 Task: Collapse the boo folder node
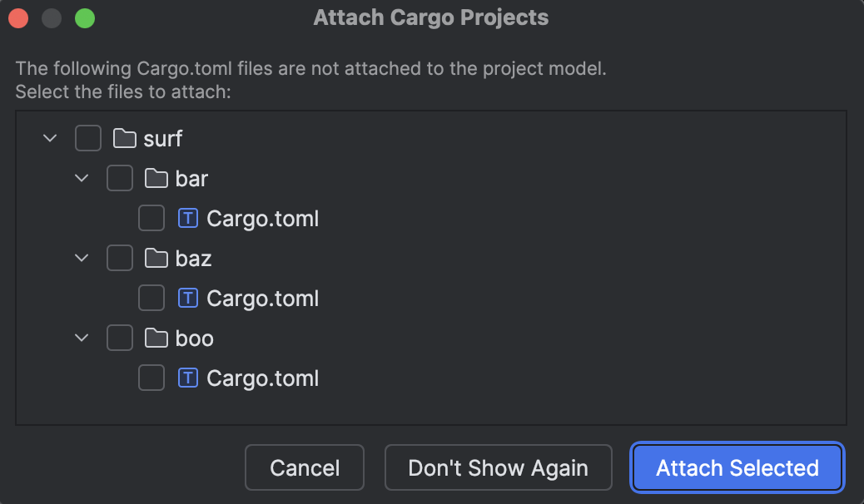coord(81,338)
